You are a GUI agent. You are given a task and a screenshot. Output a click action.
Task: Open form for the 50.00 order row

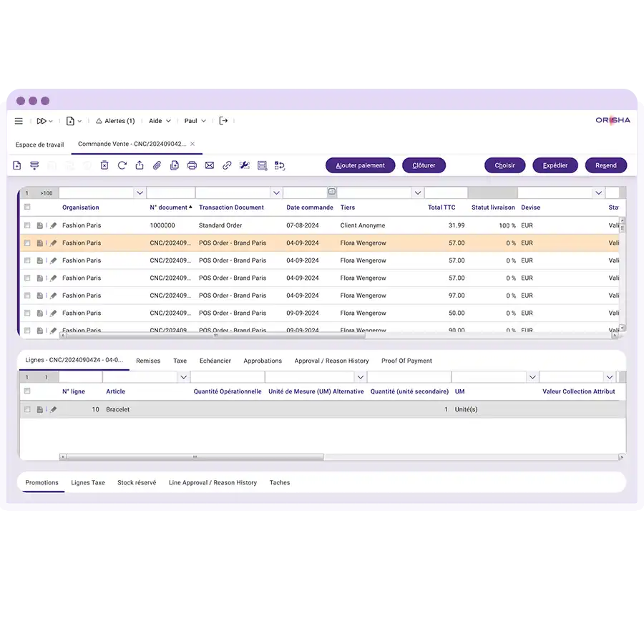pos(40,313)
